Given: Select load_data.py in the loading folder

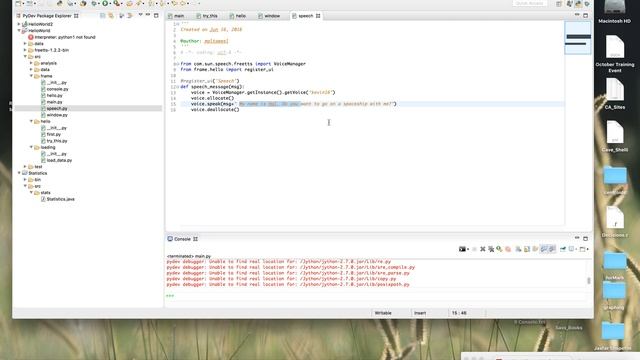Looking at the screenshot, I should (x=56, y=160).
